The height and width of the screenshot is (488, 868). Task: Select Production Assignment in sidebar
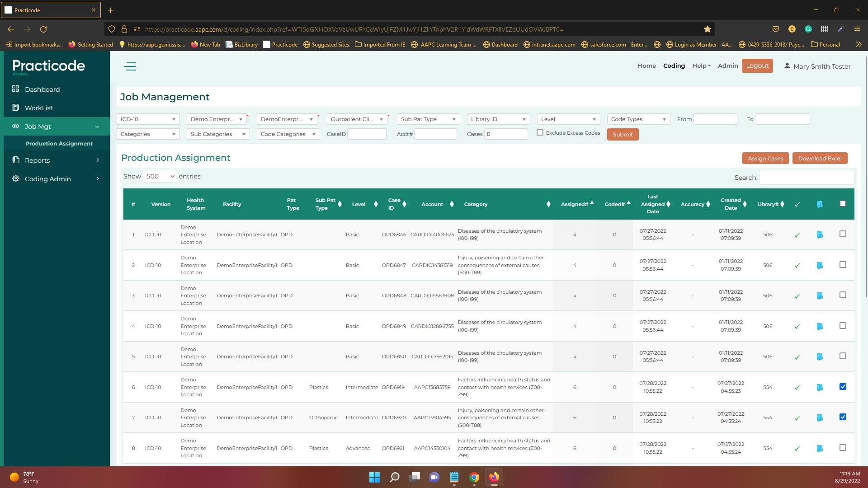[x=59, y=144]
